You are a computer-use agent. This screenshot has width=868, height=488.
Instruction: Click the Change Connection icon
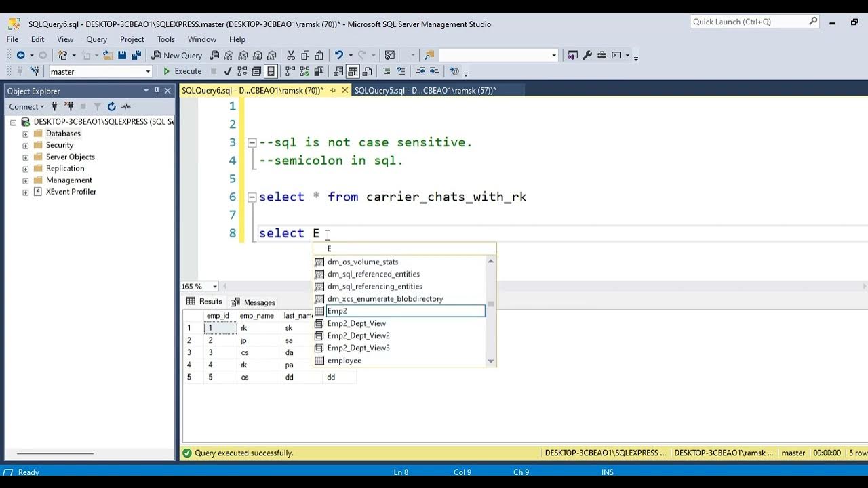pos(34,71)
